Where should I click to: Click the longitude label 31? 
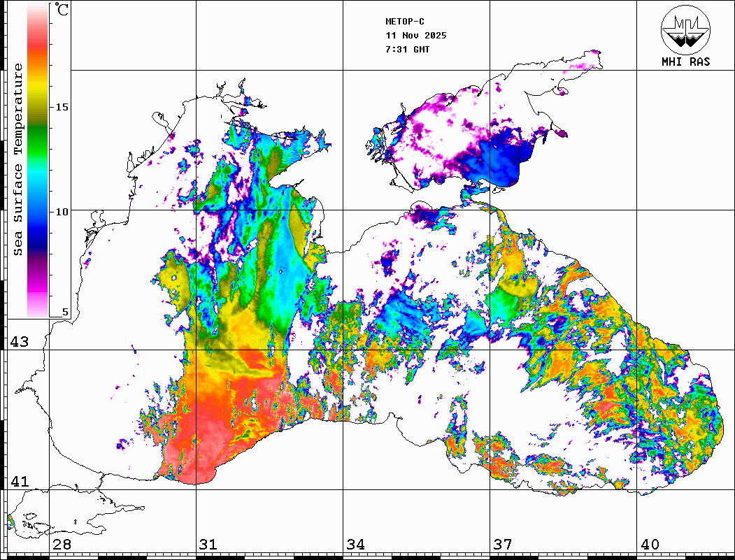(208, 545)
